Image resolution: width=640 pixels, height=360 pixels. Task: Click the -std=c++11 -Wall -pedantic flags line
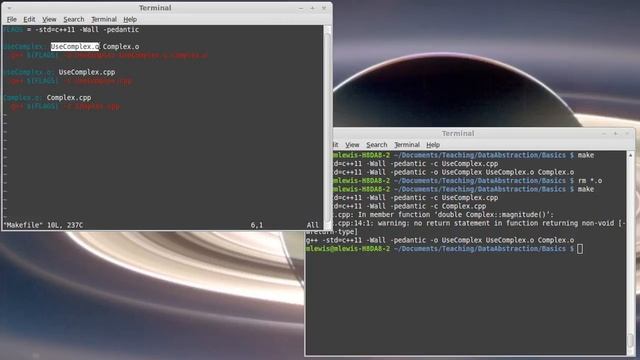[71, 30]
